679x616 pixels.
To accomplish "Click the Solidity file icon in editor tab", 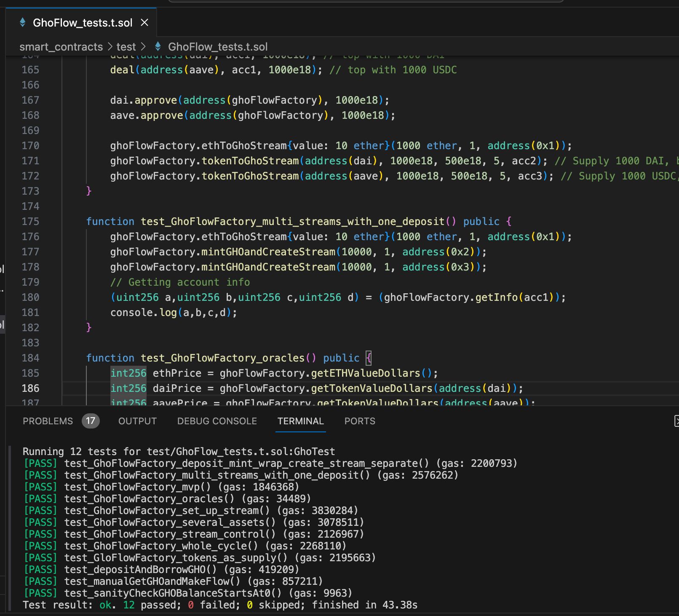I will (23, 22).
